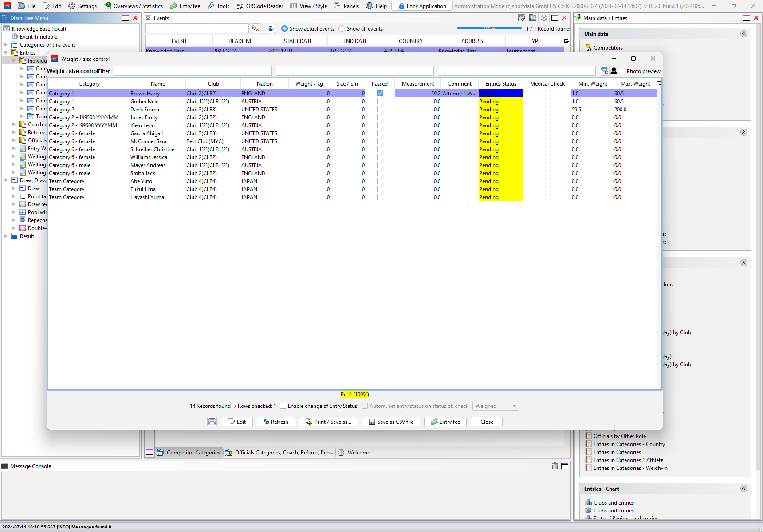The width and height of the screenshot is (763, 532).
Task: Click the Events search magnifier icon
Action: pos(255,28)
